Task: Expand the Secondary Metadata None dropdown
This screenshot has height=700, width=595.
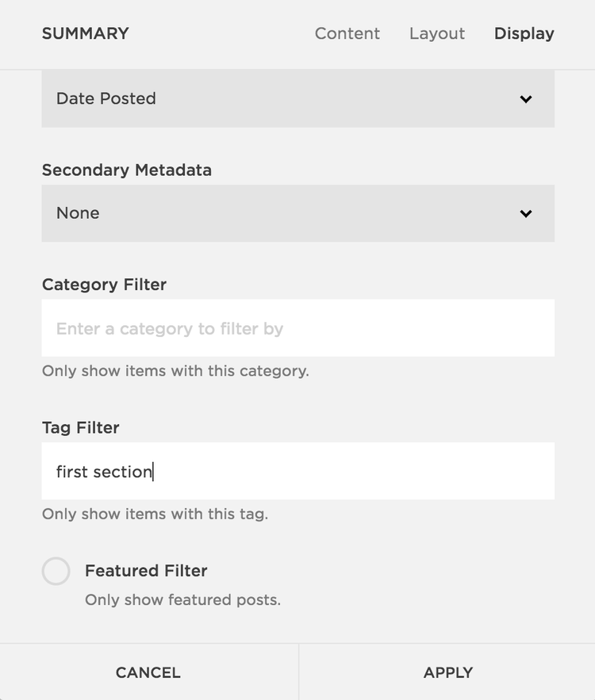Action: (297, 213)
